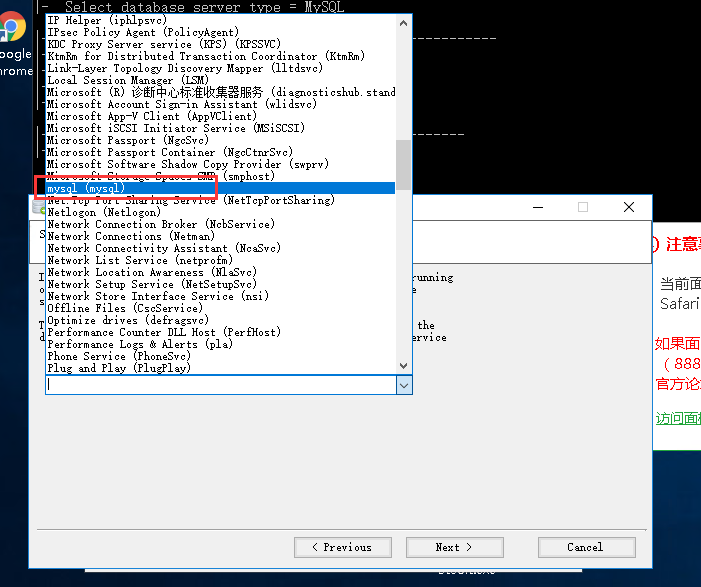Proceed with the Next button
The width and height of the screenshot is (701, 587).
(455, 547)
